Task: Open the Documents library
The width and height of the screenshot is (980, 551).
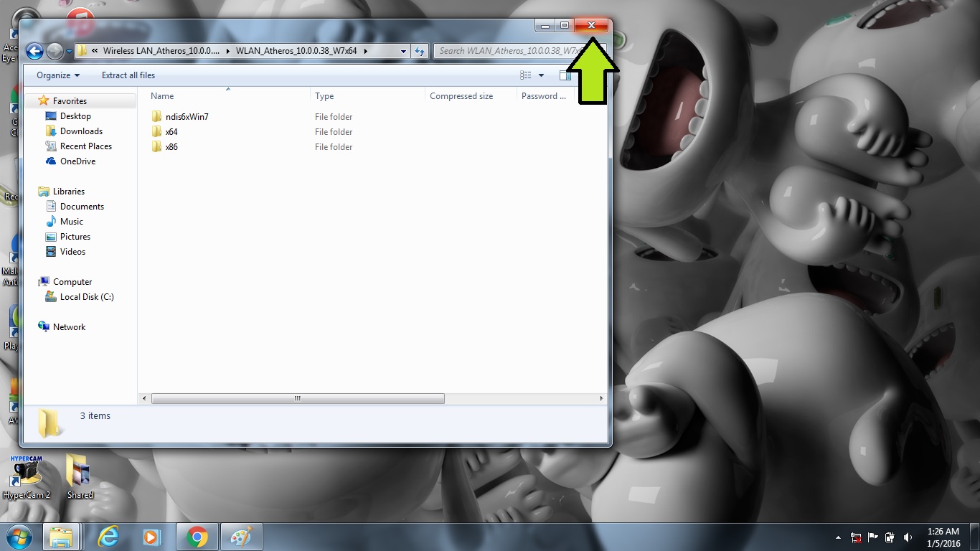Action: (x=82, y=207)
